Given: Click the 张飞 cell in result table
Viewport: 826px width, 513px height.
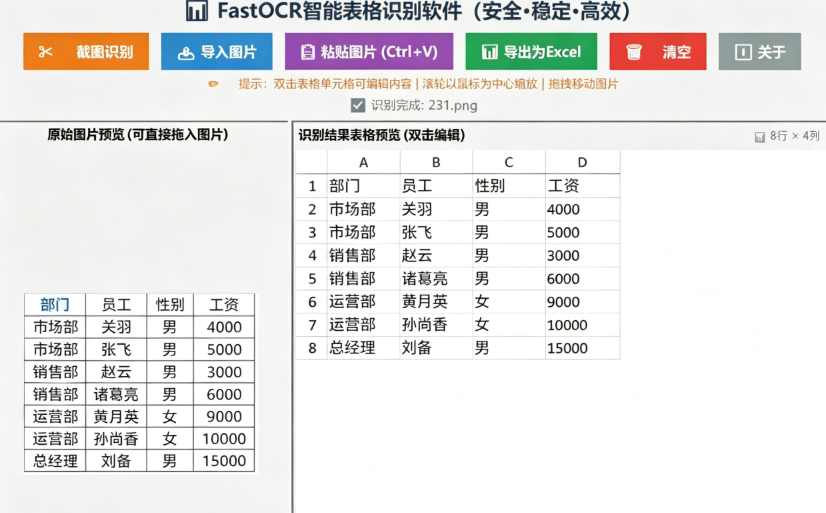Looking at the screenshot, I should (x=436, y=232).
